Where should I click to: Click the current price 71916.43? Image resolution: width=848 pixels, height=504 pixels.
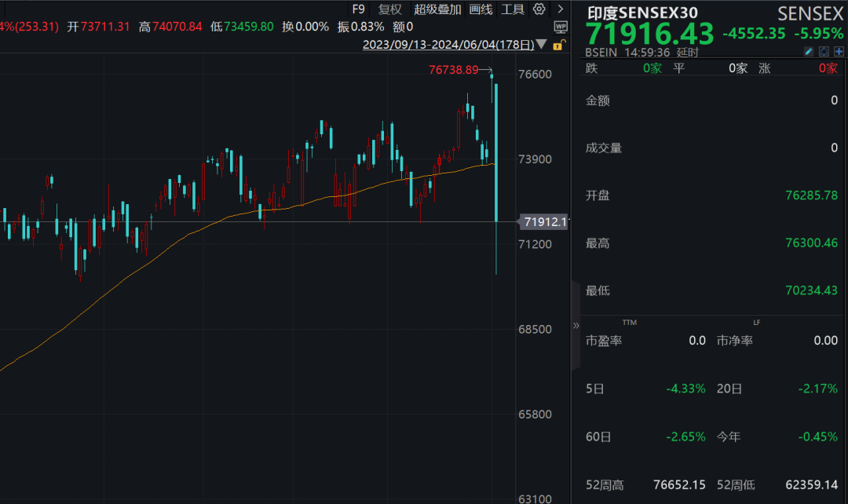click(x=649, y=34)
